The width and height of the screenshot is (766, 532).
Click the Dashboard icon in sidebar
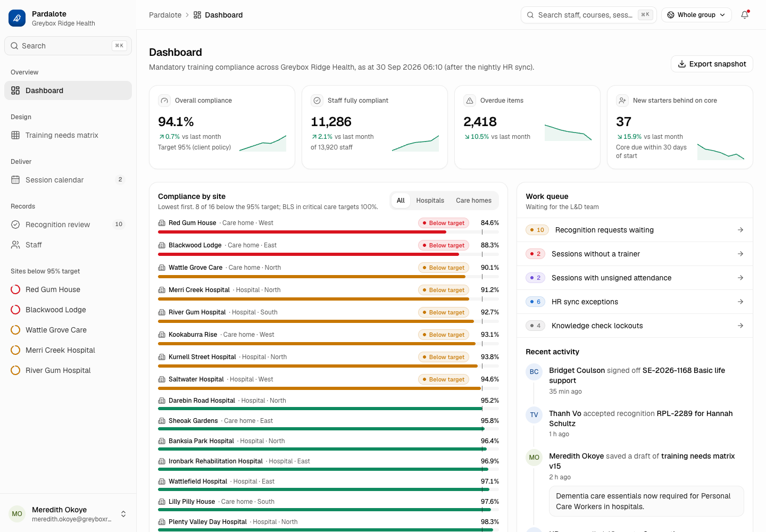[x=15, y=90]
